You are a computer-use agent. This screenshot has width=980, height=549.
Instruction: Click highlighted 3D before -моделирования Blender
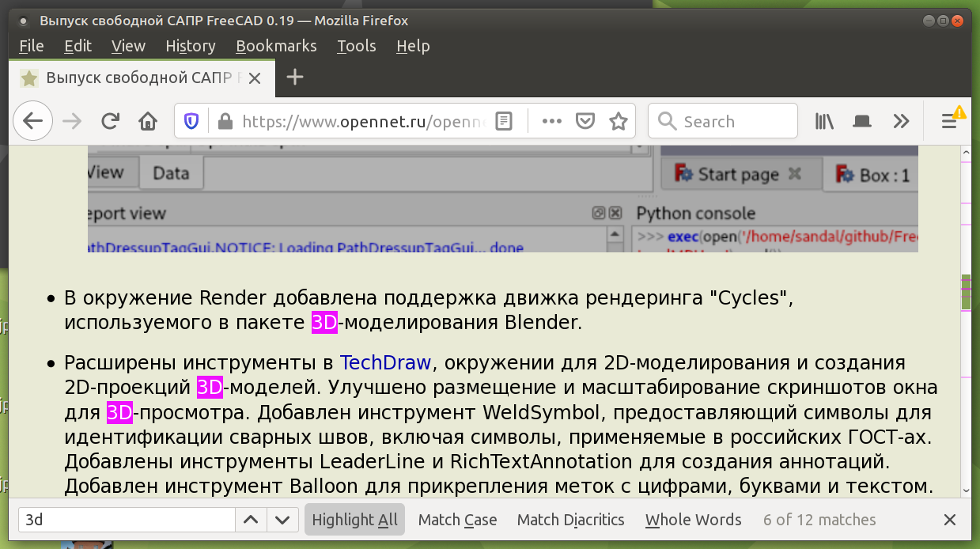pos(324,322)
